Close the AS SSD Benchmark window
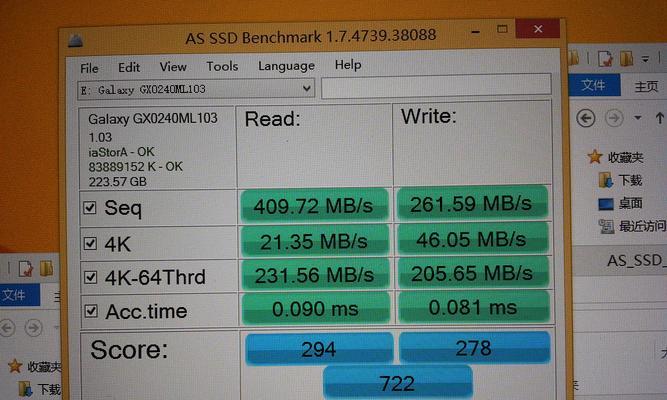 [x=538, y=29]
